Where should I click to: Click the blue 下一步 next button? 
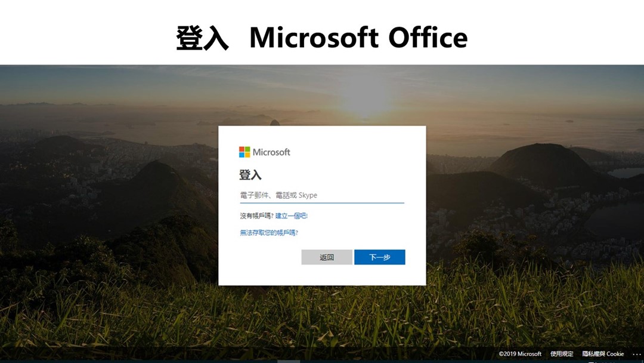[379, 257]
